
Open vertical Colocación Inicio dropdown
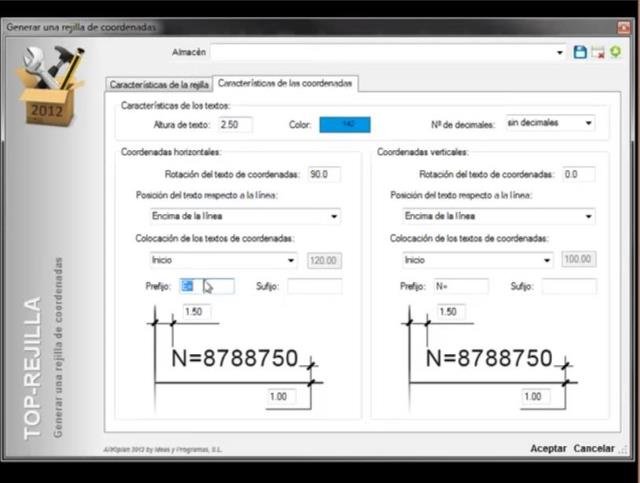[547, 260]
